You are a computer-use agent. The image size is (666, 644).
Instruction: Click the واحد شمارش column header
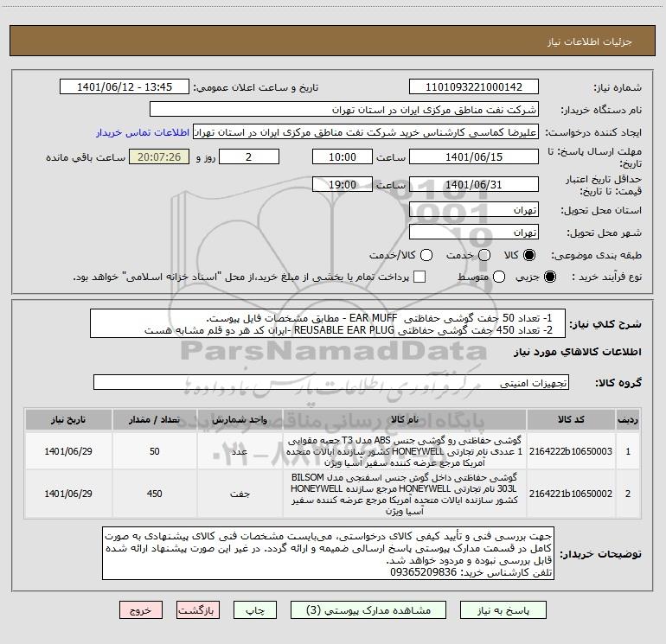(x=240, y=419)
